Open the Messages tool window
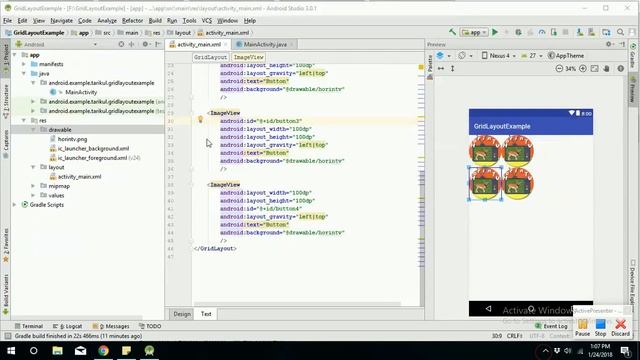The image size is (640, 360). (x=111, y=326)
